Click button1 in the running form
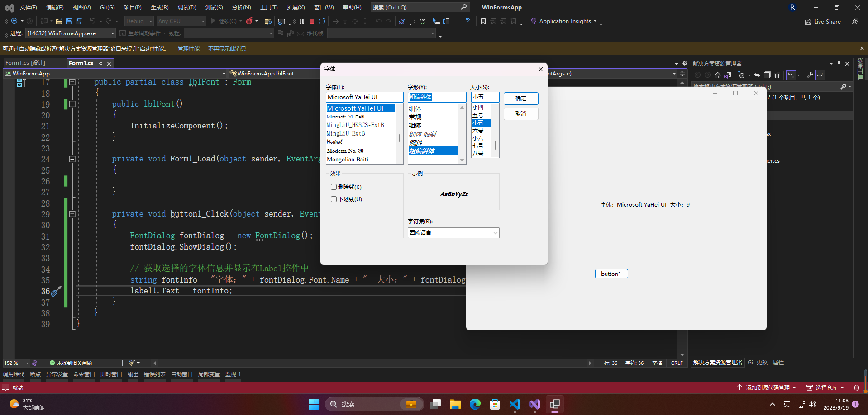 [x=611, y=274]
